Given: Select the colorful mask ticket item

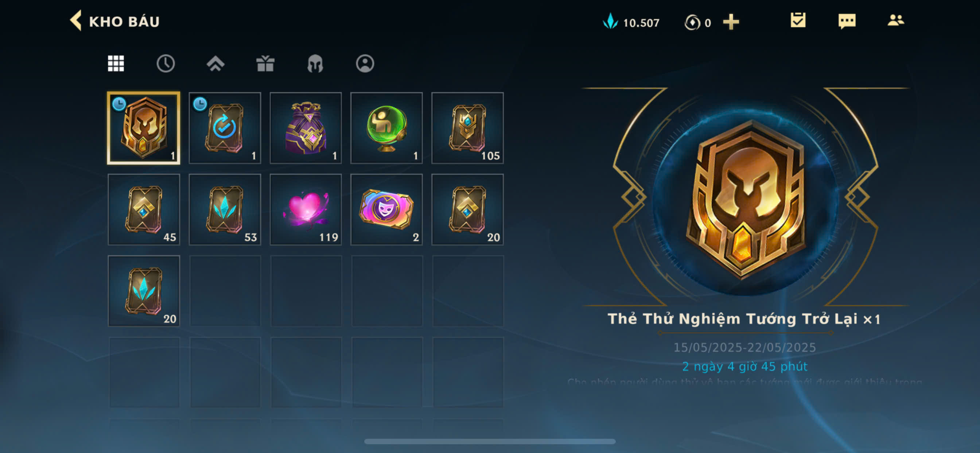Looking at the screenshot, I should [x=386, y=210].
